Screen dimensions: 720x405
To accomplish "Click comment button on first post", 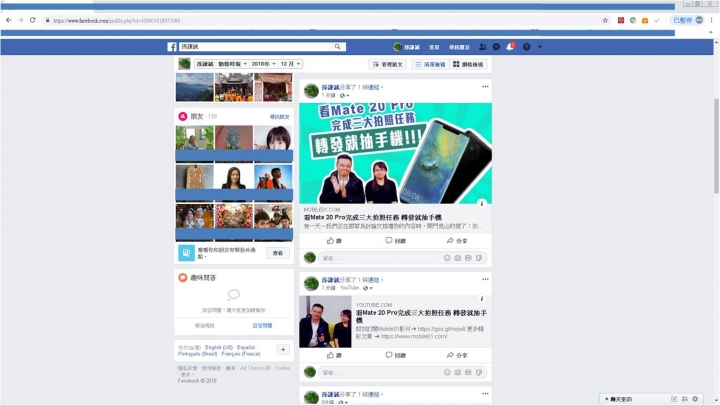I will tap(395, 241).
